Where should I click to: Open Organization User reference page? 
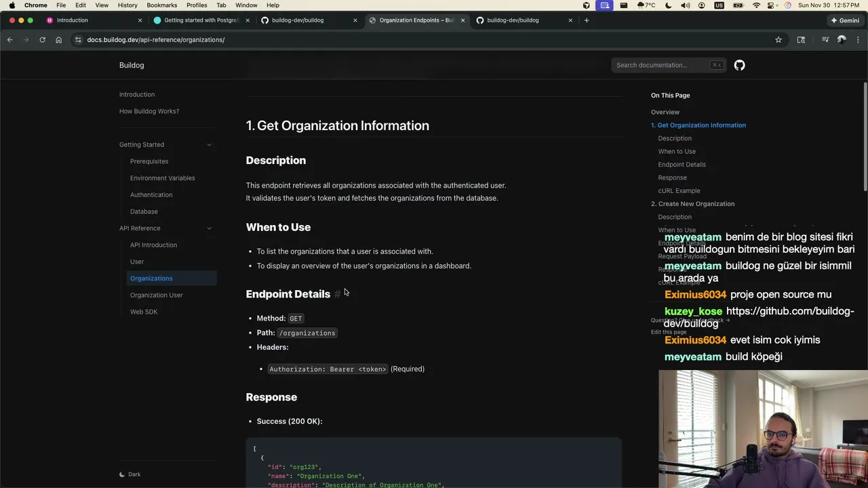[157, 296]
